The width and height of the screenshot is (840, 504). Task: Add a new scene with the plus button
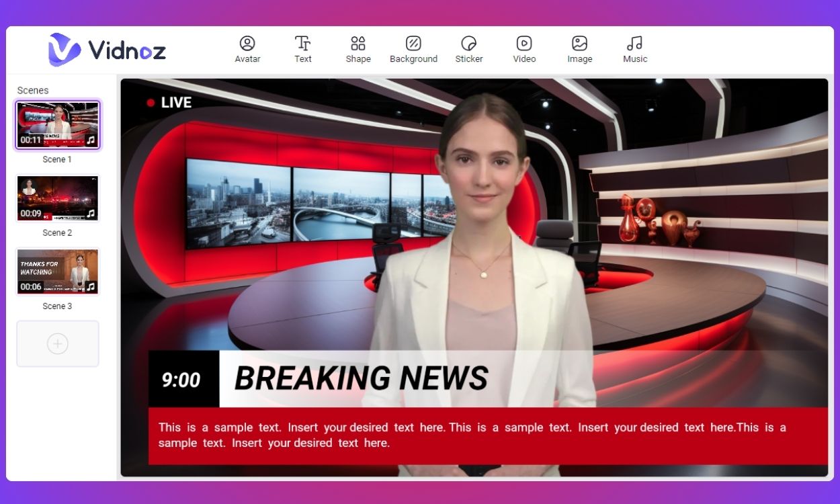coord(58,343)
